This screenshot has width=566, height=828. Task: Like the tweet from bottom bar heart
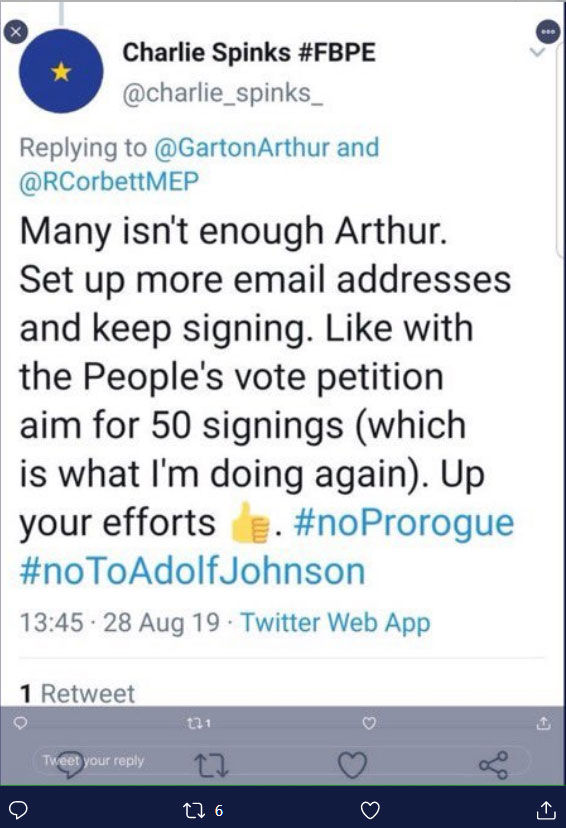pyautogui.click(x=370, y=810)
